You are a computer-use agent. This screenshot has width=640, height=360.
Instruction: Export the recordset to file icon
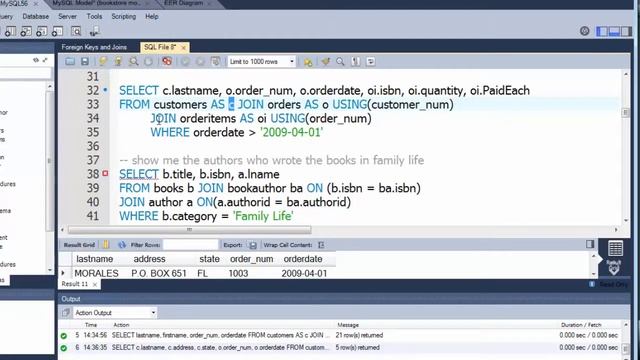(253, 245)
